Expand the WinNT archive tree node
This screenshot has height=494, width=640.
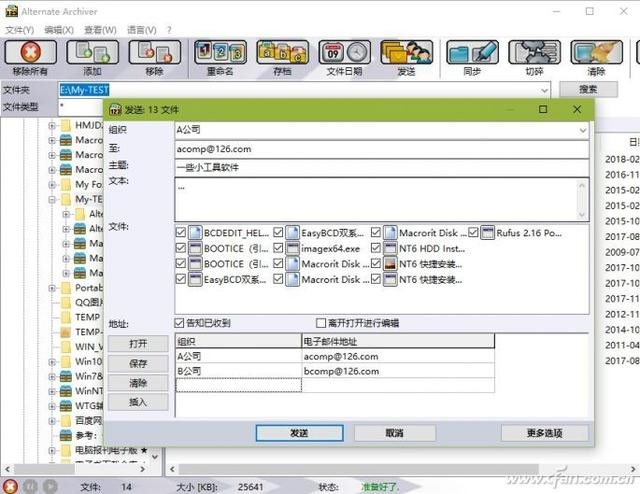52,392
